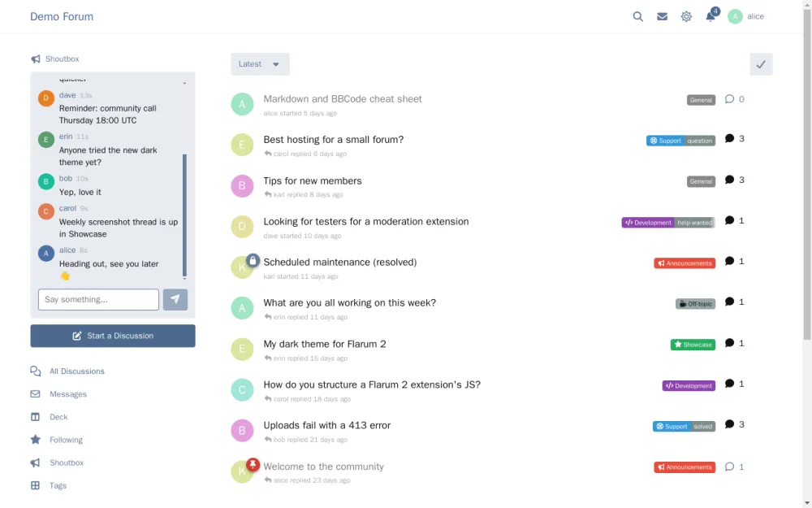Image resolution: width=812 pixels, height=508 pixels.
Task: Click carol's avatar in the shoutbox
Action: (x=46, y=211)
